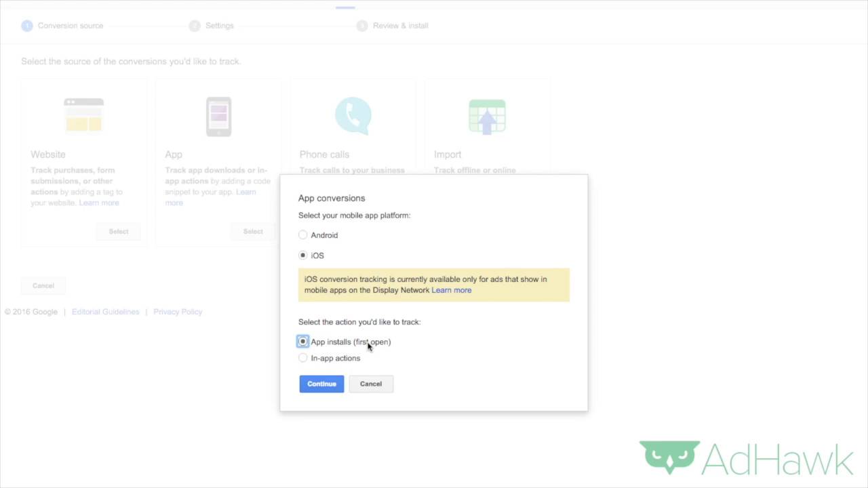Image resolution: width=868 pixels, height=488 pixels.
Task: Click 'Select your mobile app platform:' text
Action: pos(354,216)
